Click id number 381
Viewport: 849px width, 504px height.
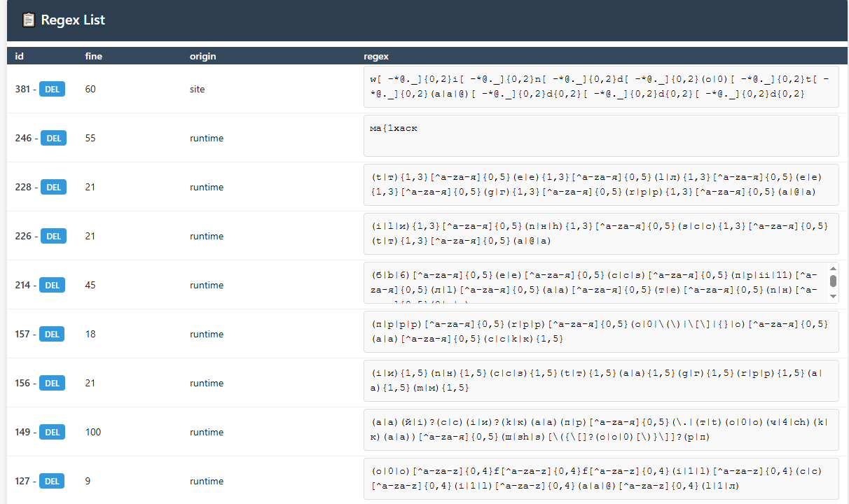pyautogui.click(x=23, y=89)
